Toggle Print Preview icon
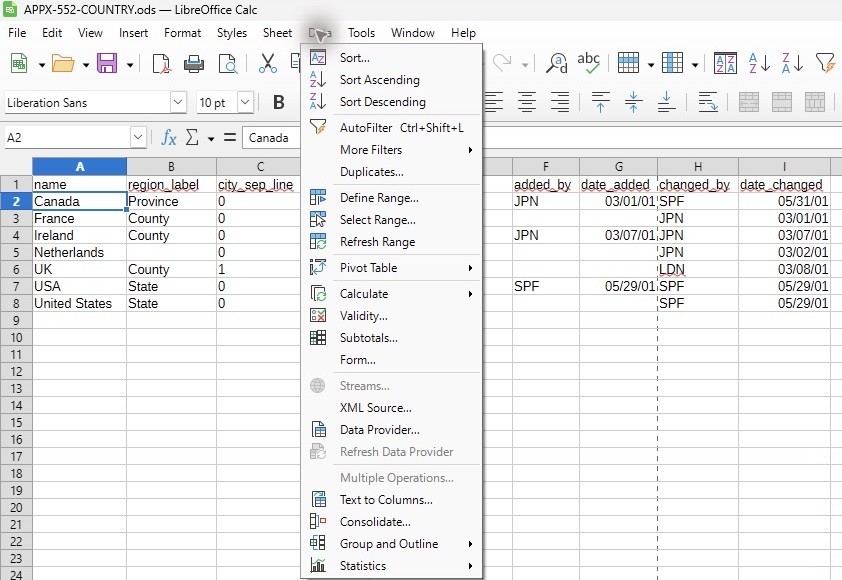Screen dimensions: 842x580 pyautogui.click(x=228, y=63)
